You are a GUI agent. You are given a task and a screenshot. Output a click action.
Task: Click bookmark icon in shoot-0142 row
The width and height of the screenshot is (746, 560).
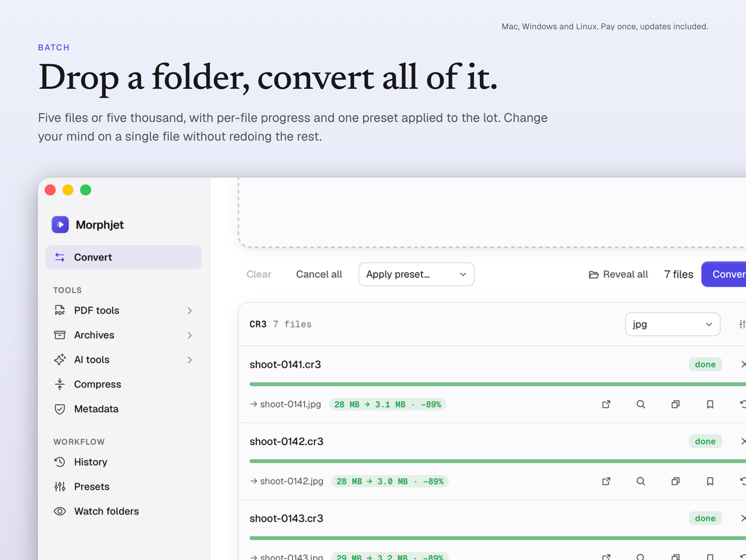[x=710, y=481]
